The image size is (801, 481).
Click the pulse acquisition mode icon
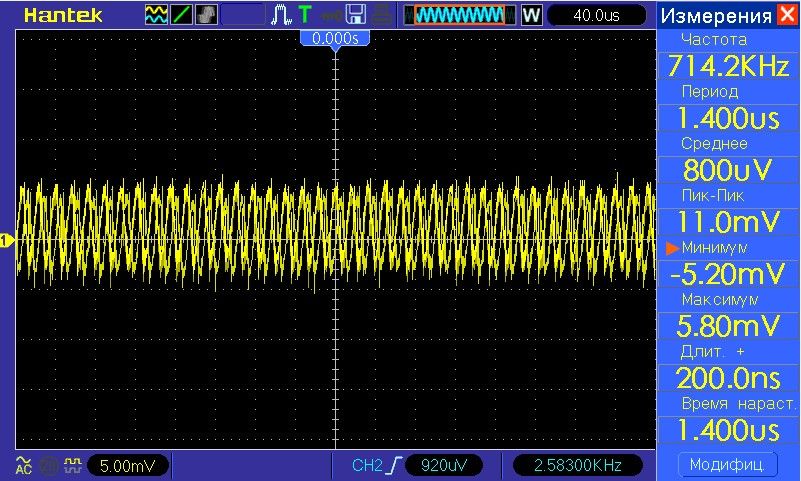[281, 15]
